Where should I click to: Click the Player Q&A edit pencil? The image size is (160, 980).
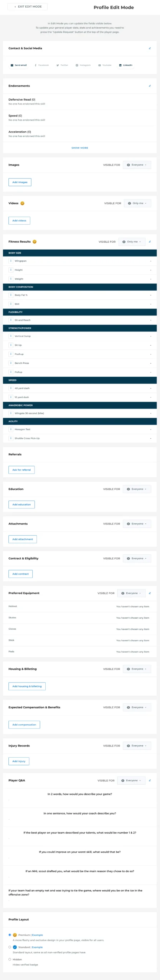150,780
